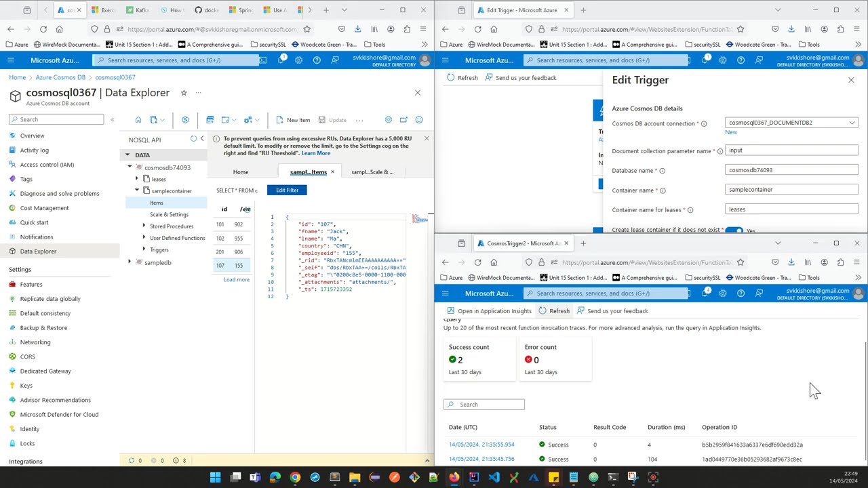Image resolution: width=868 pixels, height=488 pixels.
Task: Click New Item button
Action: [x=293, y=120]
